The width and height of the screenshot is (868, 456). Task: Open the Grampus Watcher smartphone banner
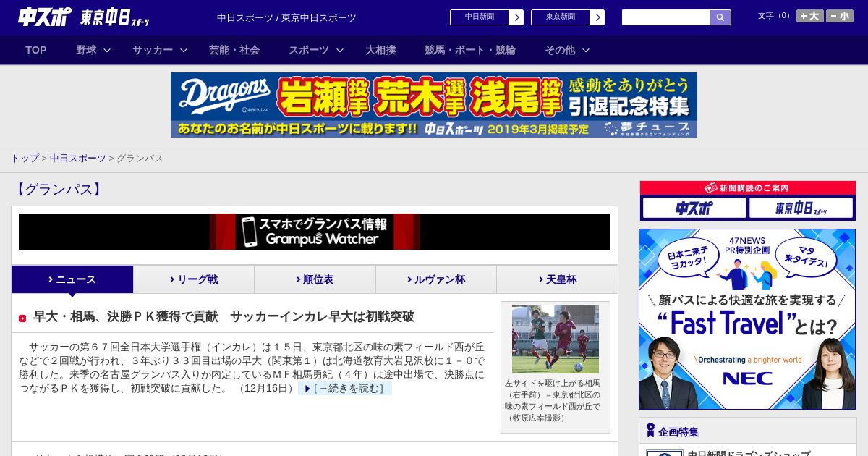coord(315,232)
